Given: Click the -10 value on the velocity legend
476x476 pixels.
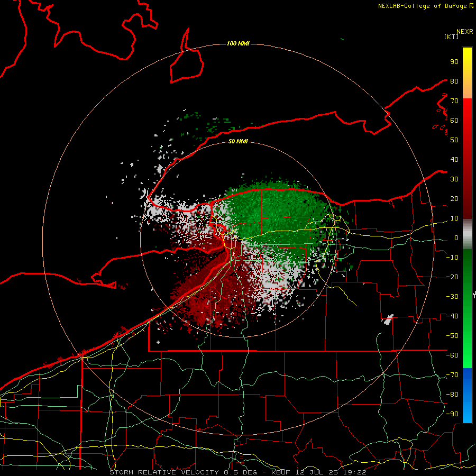Looking at the screenshot, I should pyautogui.click(x=452, y=258).
